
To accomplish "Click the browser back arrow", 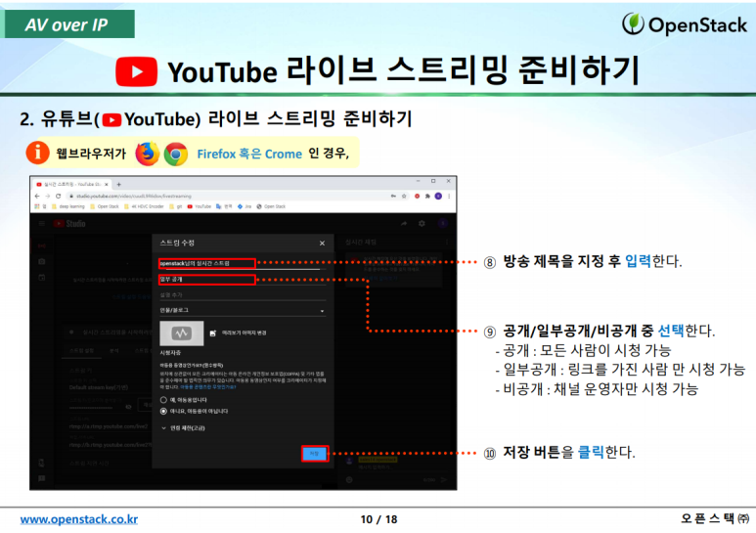I will coord(37,197).
